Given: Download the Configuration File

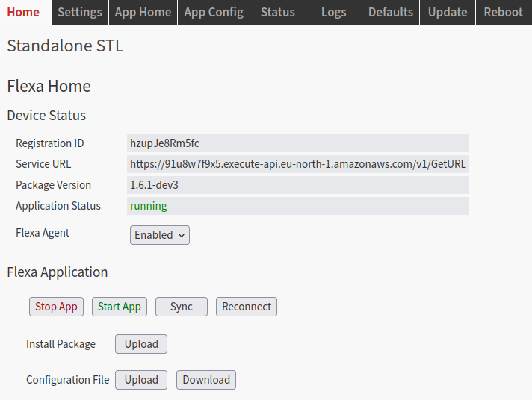Looking at the screenshot, I should click(x=206, y=380).
